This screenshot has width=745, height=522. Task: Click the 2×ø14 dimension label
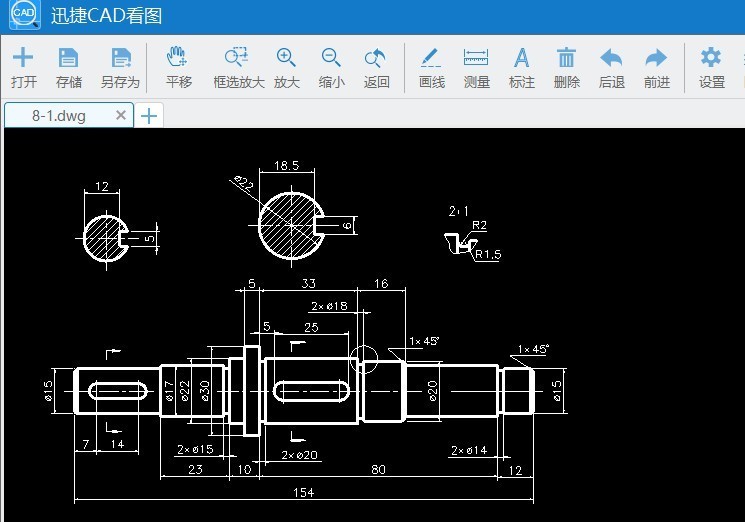(x=469, y=450)
